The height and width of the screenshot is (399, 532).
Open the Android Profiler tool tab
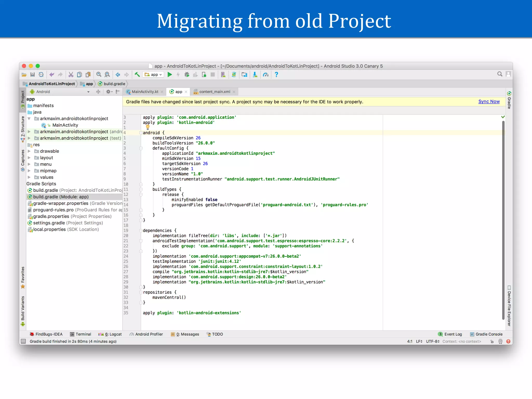[x=146, y=334]
